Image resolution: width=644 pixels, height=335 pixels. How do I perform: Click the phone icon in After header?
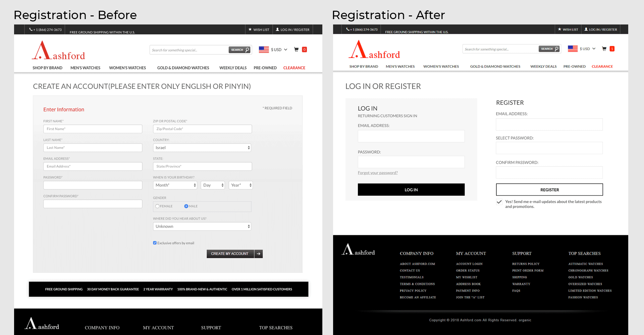pyautogui.click(x=348, y=29)
